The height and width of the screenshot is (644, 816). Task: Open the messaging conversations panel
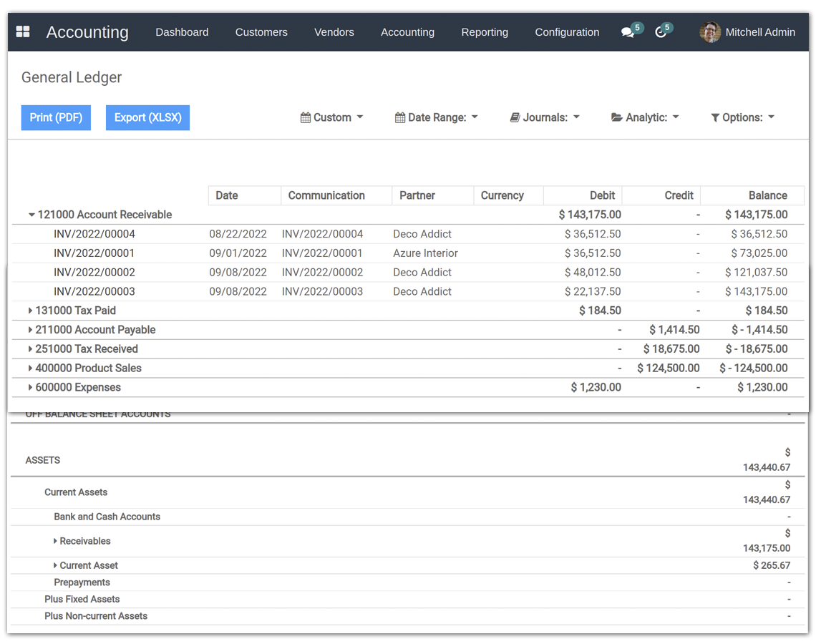pyautogui.click(x=626, y=33)
